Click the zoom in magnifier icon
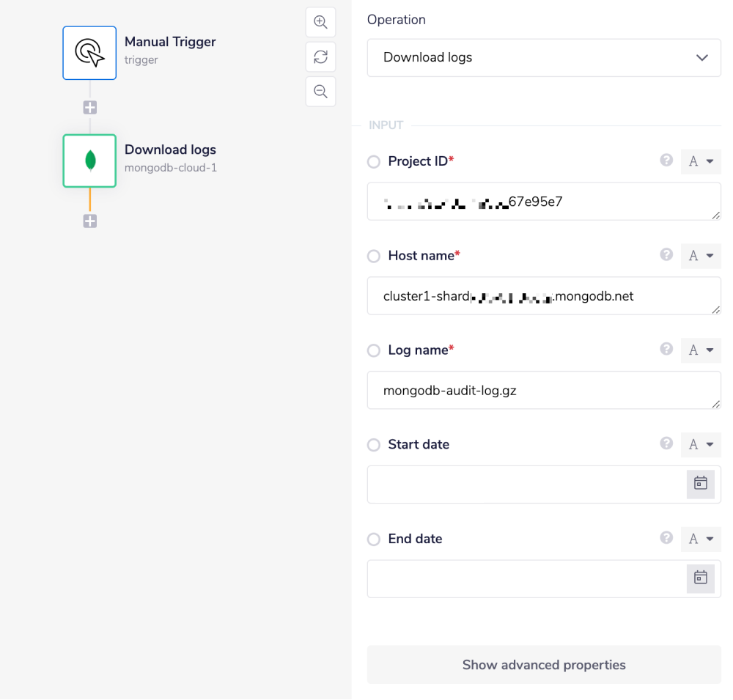Viewport: 733px width, 700px height. (320, 22)
